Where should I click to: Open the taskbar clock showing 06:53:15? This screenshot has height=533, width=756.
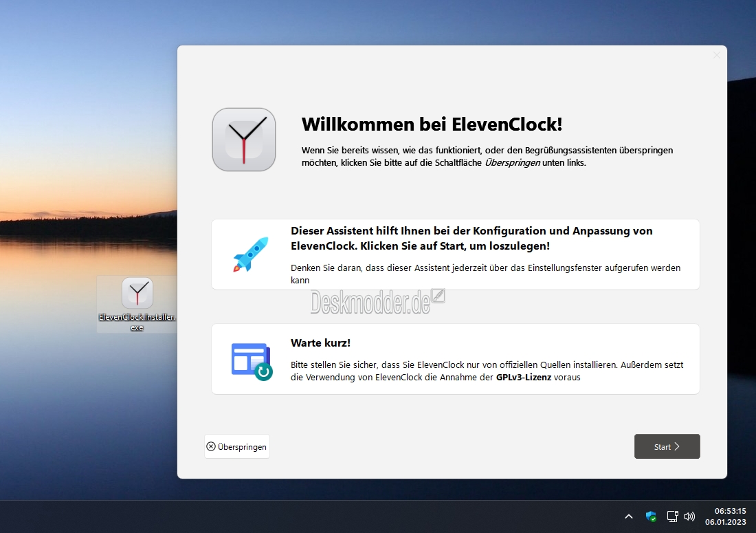pos(730,511)
